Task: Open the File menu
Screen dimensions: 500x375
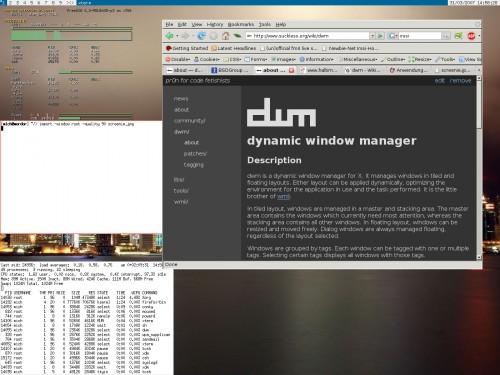Action: click(x=169, y=24)
